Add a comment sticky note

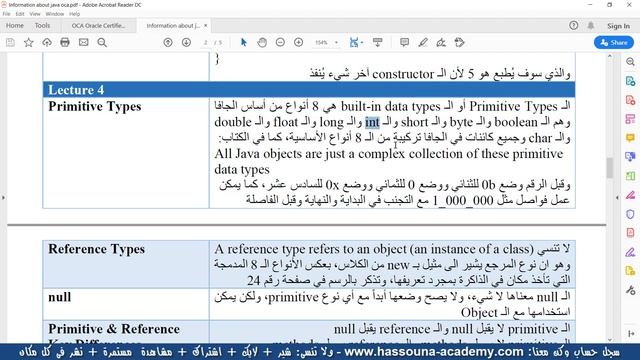(x=404, y=42)
